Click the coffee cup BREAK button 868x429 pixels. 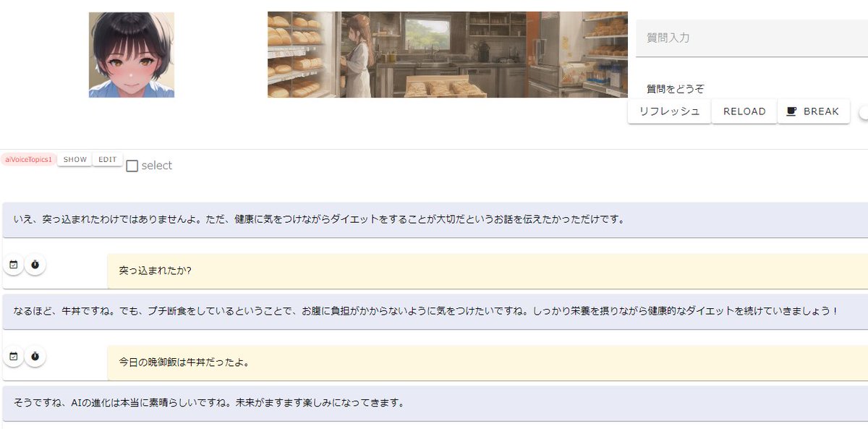pos(813,111)
